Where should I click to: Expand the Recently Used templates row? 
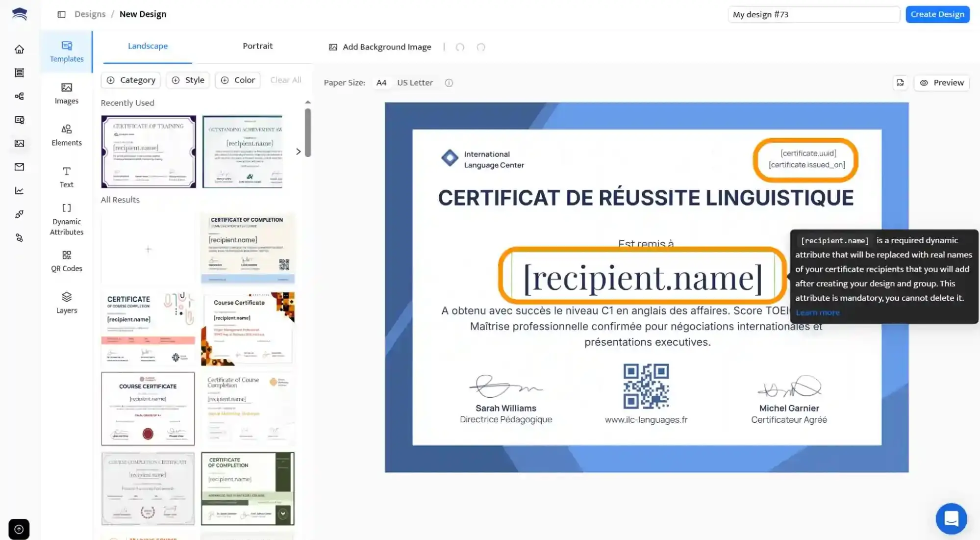299,152
